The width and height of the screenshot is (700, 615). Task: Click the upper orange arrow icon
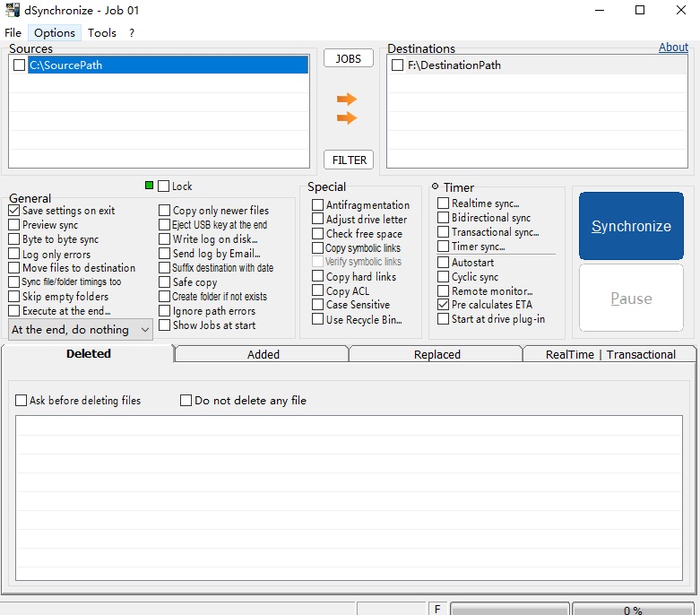point(347,99)
